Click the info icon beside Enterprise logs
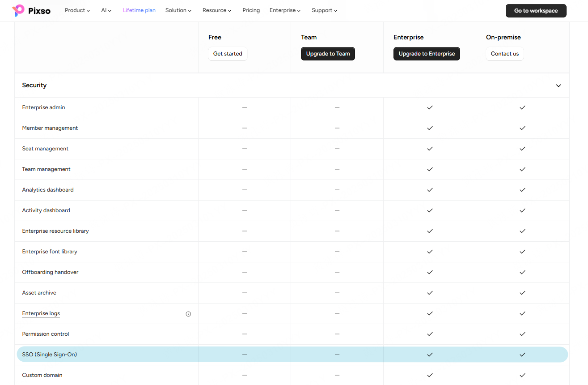Viewport: 588px width, 385px height. 188,314
